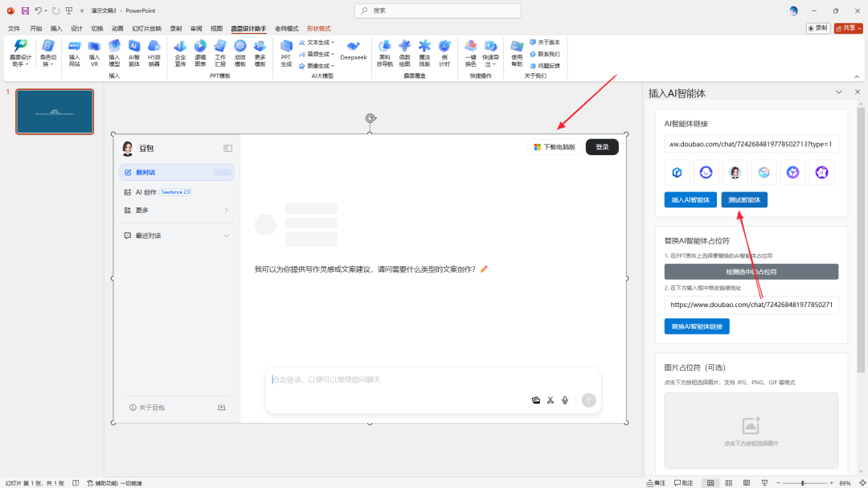Click the AI智能体链接 URL input field
Viewport: 868px width, 488px height.
(x=751, y=144)
